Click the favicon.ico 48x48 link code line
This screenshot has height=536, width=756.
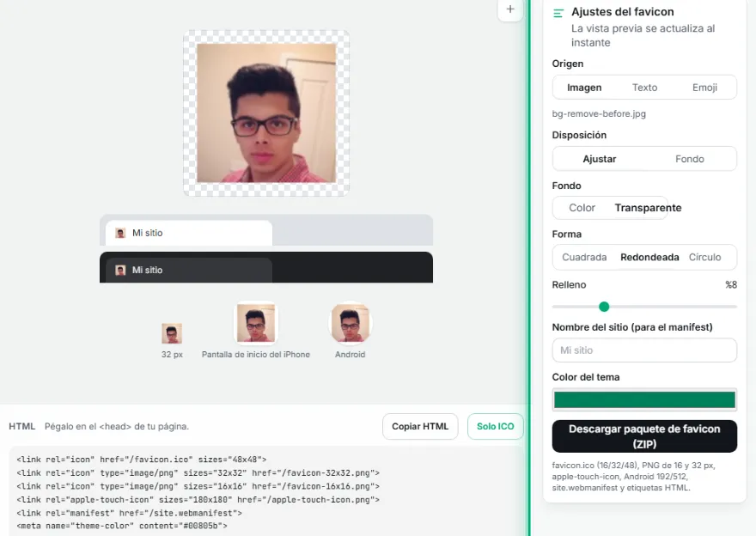[x=141, y=460]
